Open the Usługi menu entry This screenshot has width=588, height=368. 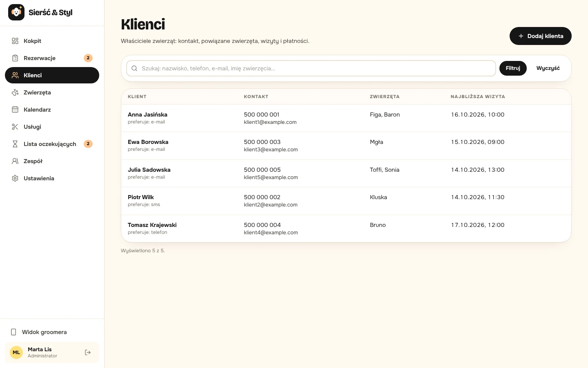click(x=52, y=127)
